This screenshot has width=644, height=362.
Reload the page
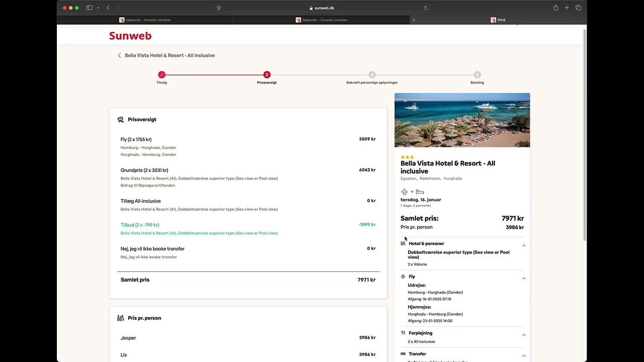point(425,8)
